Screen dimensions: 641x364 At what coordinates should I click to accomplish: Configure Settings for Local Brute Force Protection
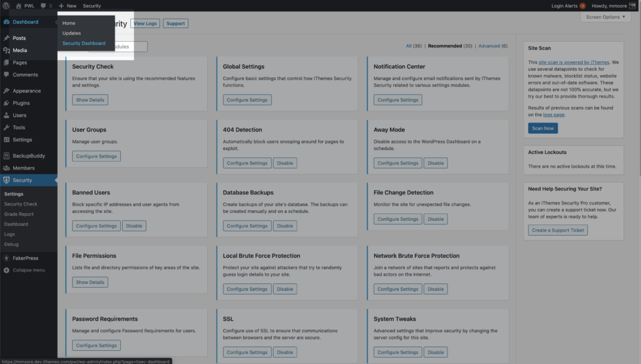pyautogui.click(x=247, y=289)
